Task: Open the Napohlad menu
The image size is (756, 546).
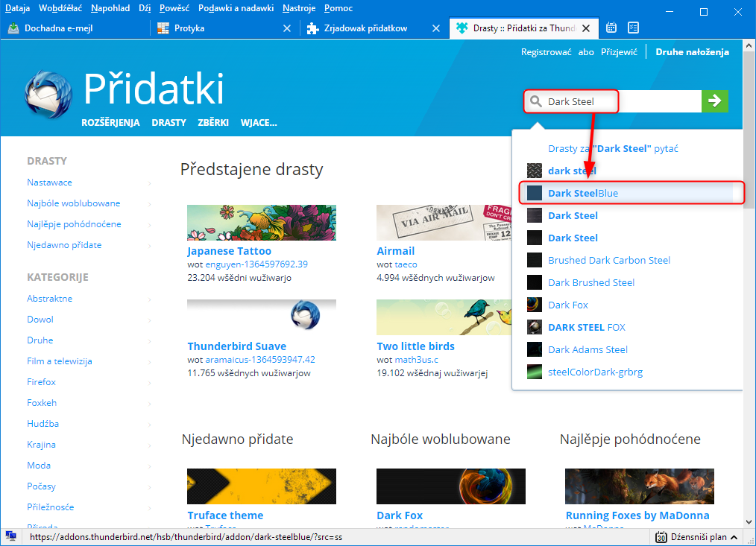Action: point(110,8)
